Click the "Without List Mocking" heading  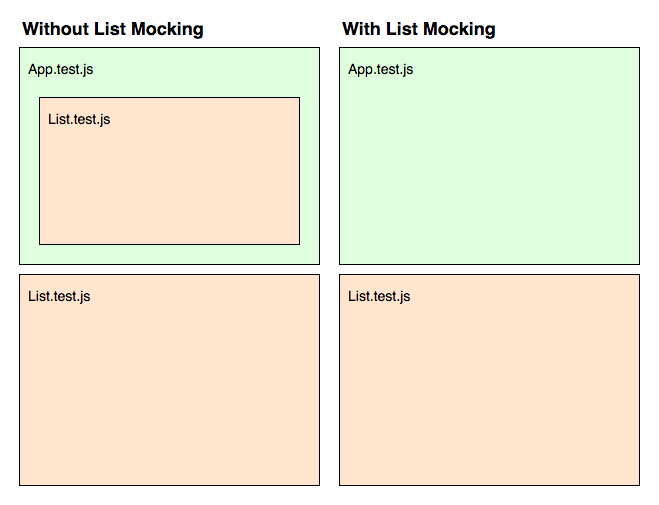113,29
